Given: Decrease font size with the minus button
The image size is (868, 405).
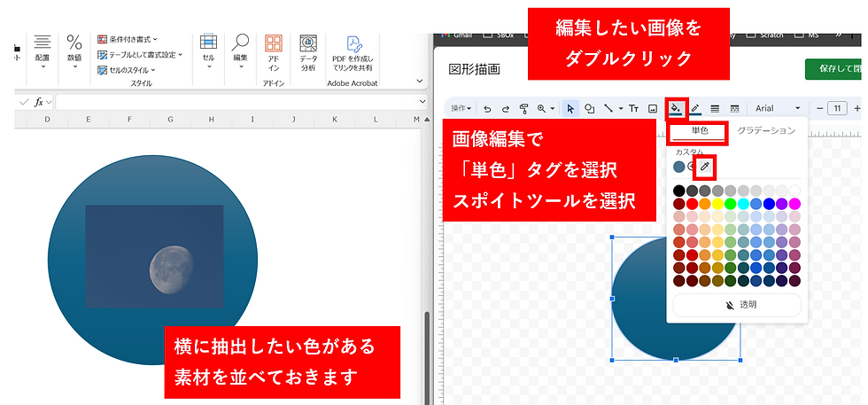Looking at the screenshot, I should (820, 109).
